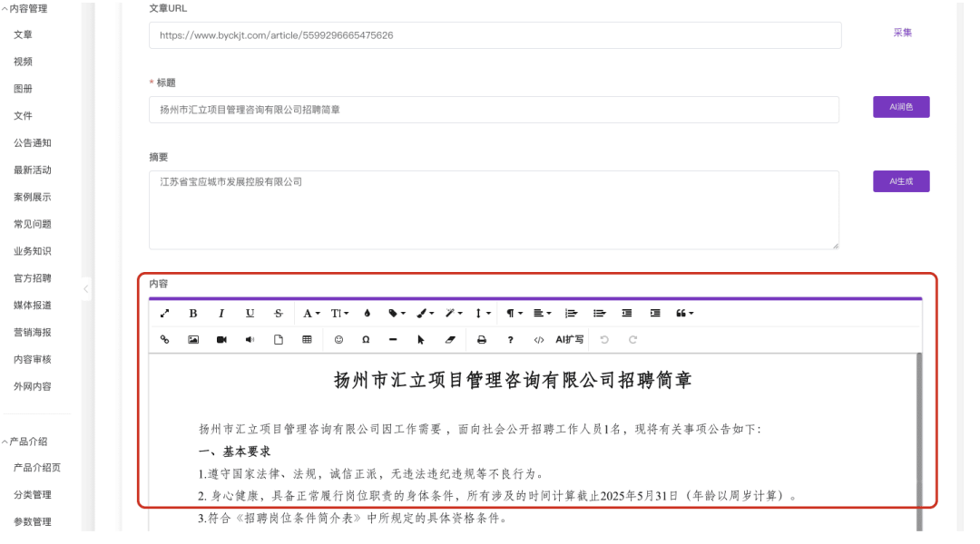Focus the 标题 input field
The width and height of the screenshot is (980, 544).
(x=494, y=110)
